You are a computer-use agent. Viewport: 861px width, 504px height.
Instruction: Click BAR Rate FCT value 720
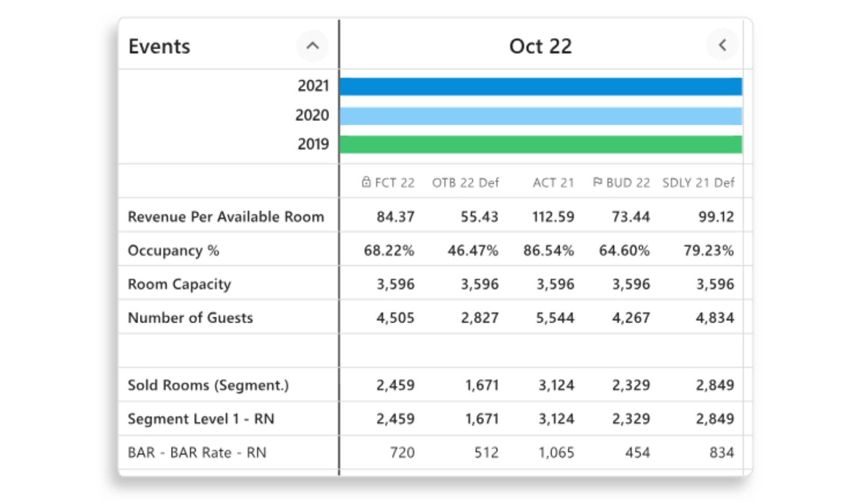click(x=403, y=453)
